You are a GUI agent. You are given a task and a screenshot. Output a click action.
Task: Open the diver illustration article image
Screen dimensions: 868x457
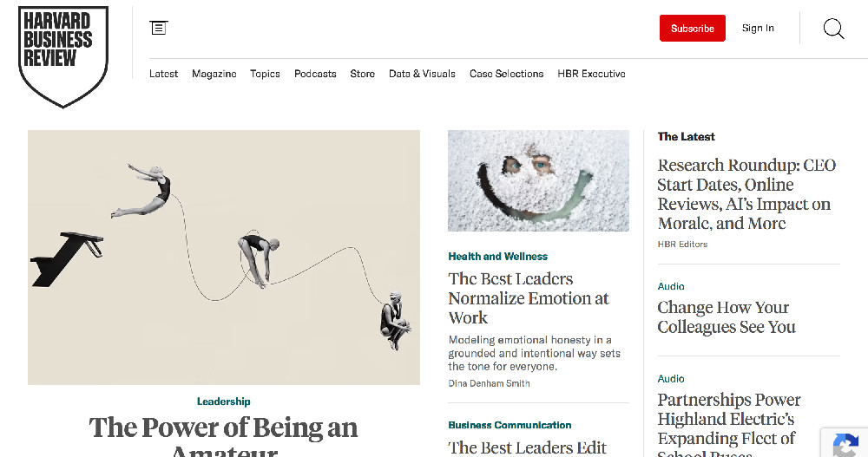224,258
